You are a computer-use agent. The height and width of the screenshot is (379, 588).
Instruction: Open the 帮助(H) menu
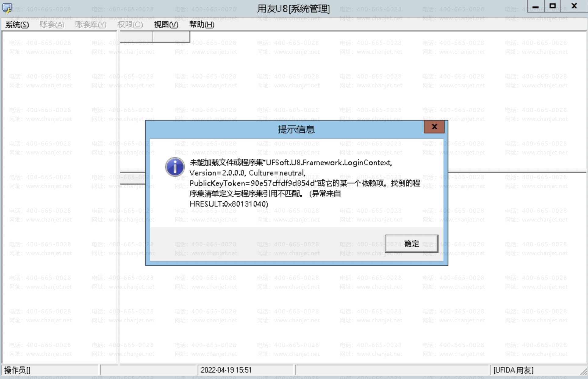[x=202, y=24]
